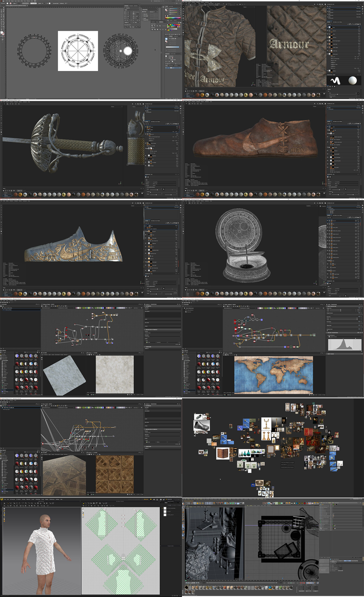Screen dimensions: 364x597
Task: Open the Tools menu in the Globe Designer window
Action: [189, 301]
